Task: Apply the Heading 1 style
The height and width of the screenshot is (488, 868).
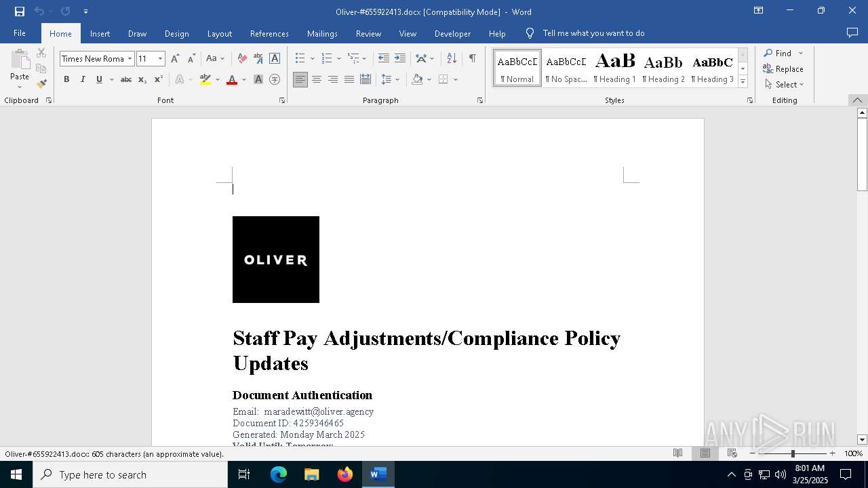Action: click(x=614, y=68)
